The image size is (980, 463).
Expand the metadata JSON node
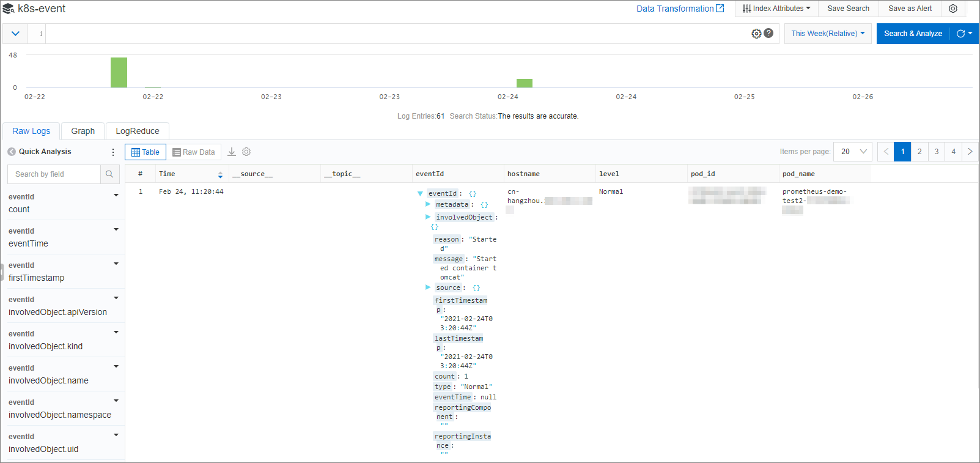428,204
